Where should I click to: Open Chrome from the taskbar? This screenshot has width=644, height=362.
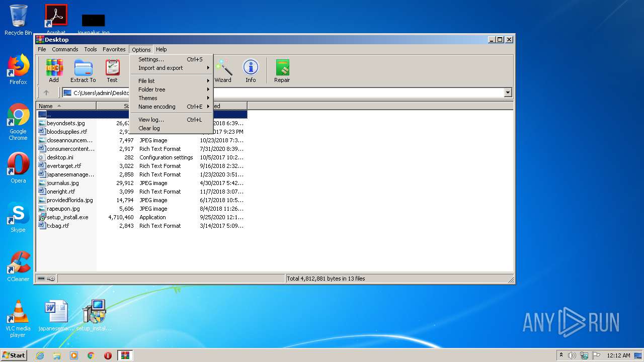click(x=91, y=355)
